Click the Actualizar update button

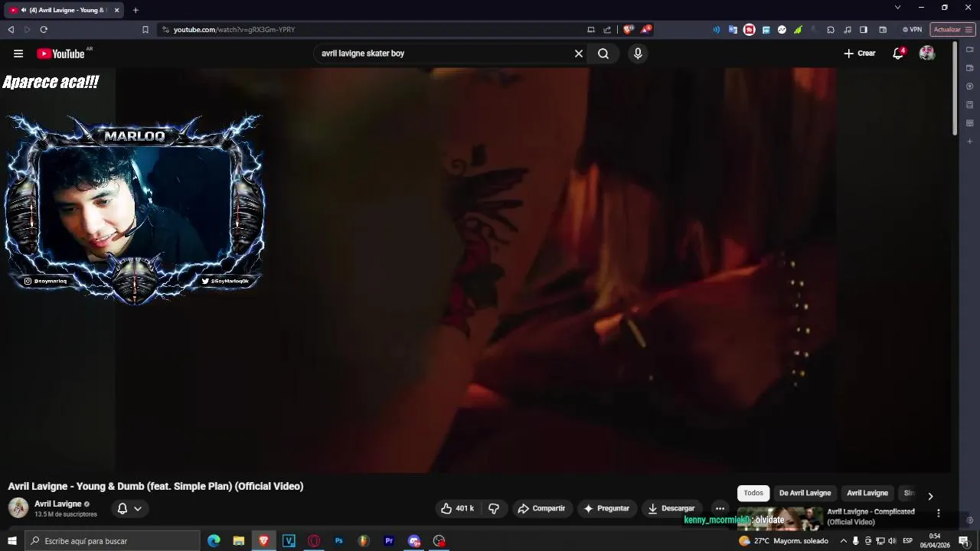click(952, 30)
